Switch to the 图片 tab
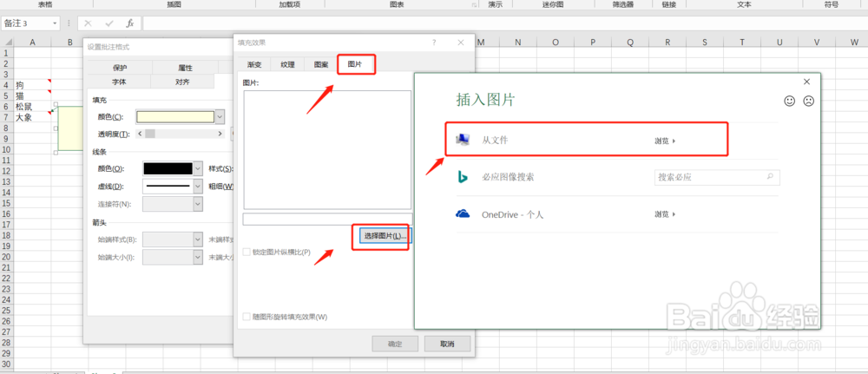 point(355,64)
